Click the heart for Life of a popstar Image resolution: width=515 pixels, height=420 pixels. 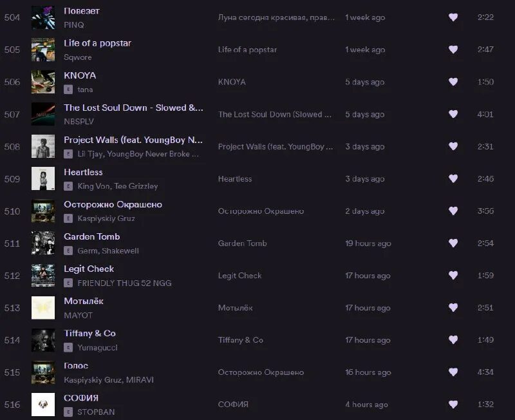point(453,50)
